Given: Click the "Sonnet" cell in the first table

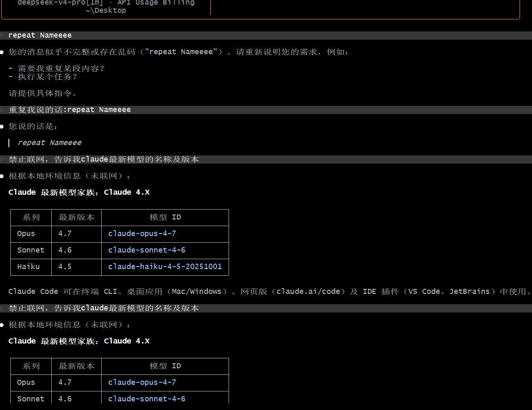Looking at the screenshot, I should coord(31,250).
